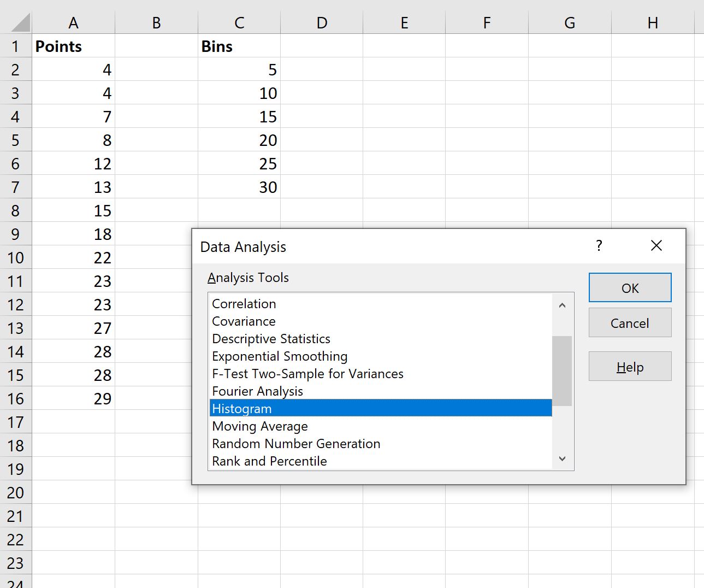Select column B header

point(156,23)
